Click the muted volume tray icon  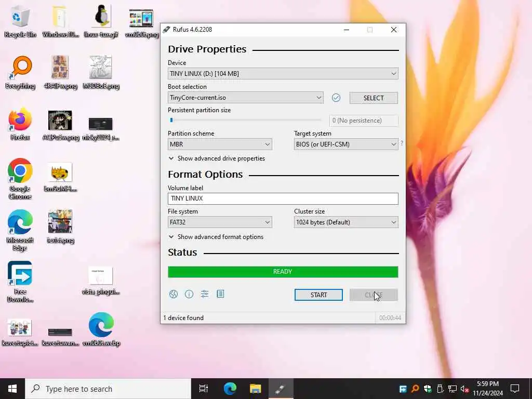(x=465, y=389)
